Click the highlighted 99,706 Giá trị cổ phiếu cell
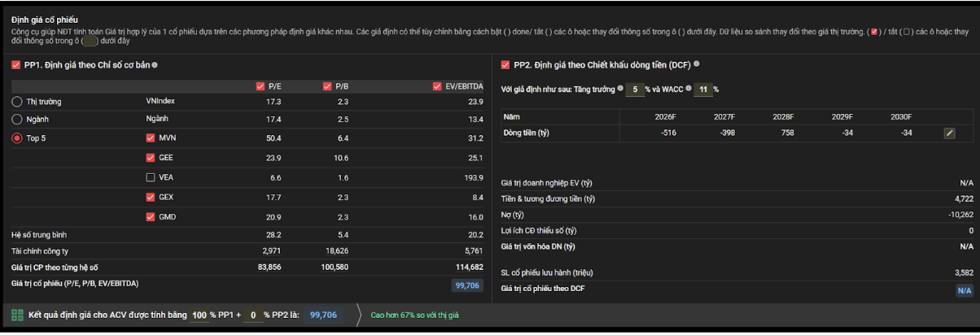Viewport: 980px width, 335px height. click(467, 285)
